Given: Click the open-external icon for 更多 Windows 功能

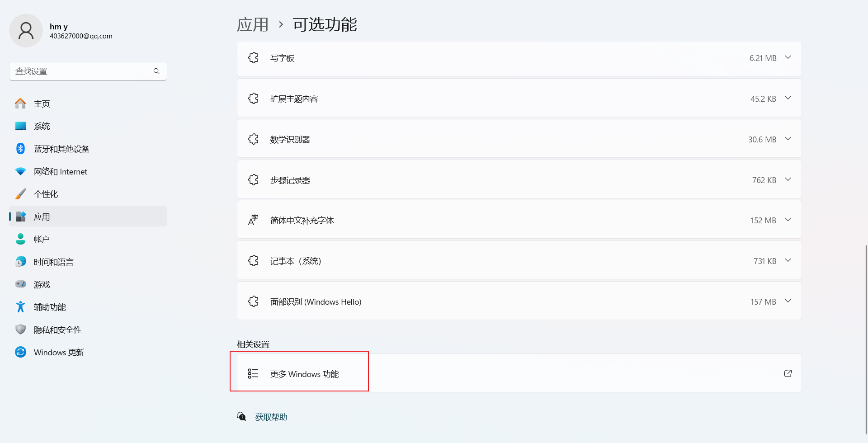Looking at the screenshot, I should click(x=788, y=373).
